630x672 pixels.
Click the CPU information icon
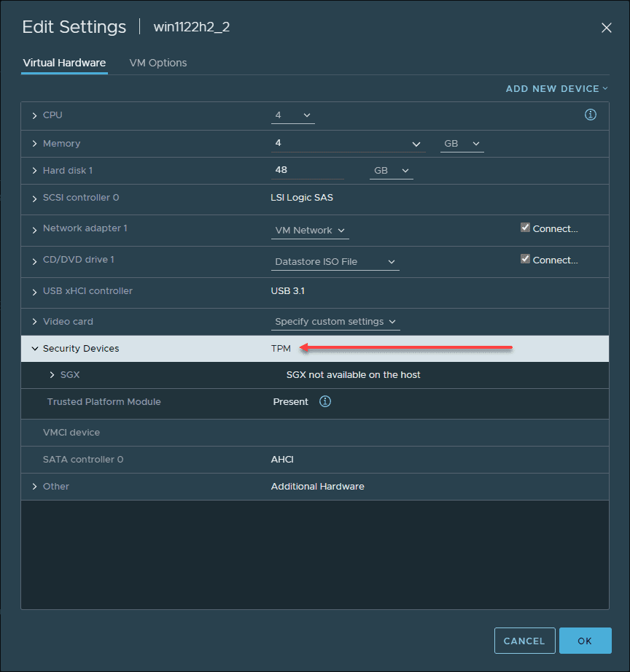pyautogui.click(x=591, y=115)
